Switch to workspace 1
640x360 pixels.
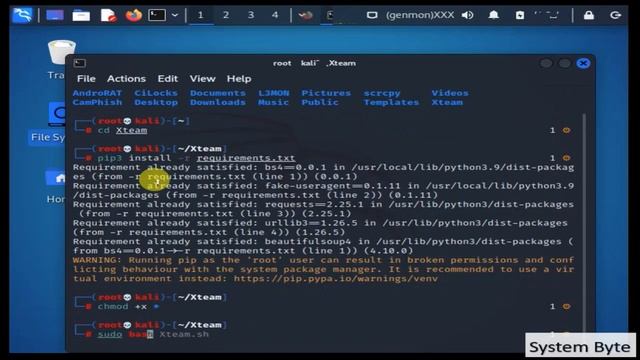[200, 16]
